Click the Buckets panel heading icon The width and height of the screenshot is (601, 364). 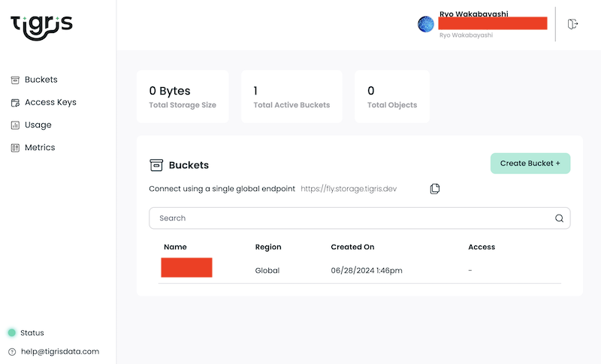click(x=156, y=165)
